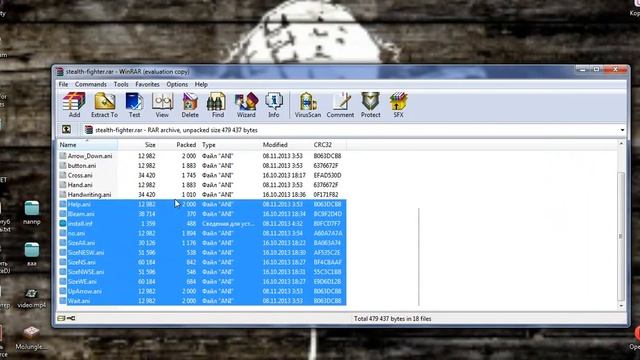Click the archive icon in address bar
The image size is (640, 360).
pyautogui.click(x=89, y=130)
